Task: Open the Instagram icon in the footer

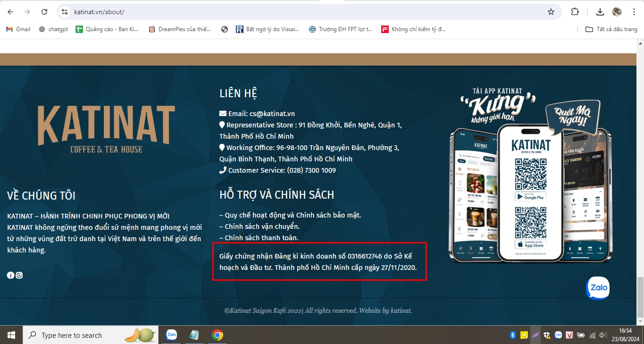Action: pyautogui.click(x=19, y=275)
